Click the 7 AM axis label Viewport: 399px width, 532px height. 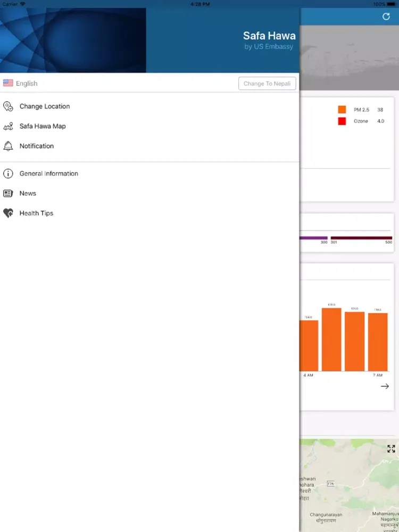(x=378, y=375)
